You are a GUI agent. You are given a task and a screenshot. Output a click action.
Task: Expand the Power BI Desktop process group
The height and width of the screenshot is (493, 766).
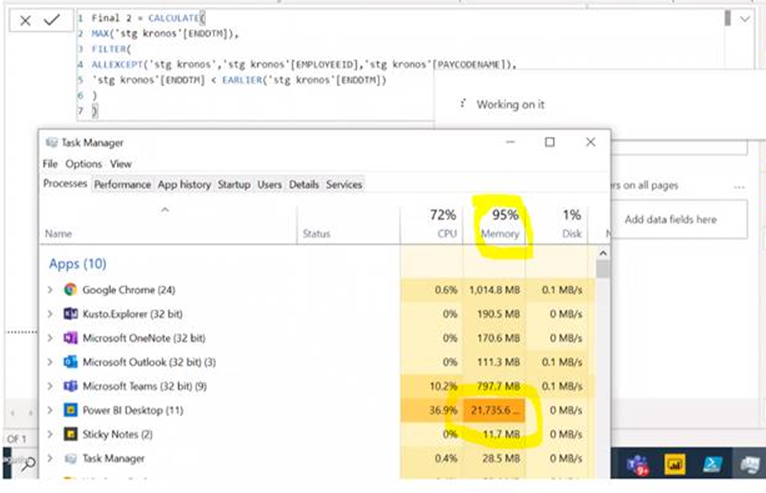pos(50,410)
